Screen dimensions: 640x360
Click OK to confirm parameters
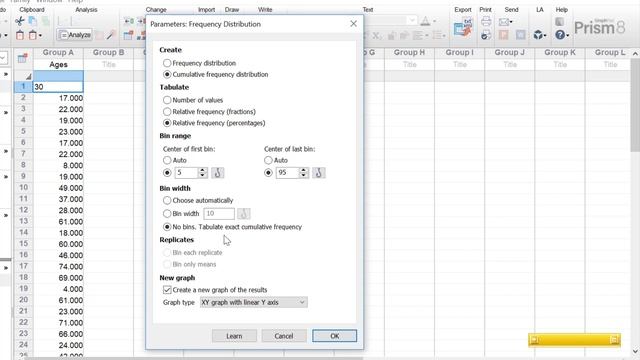point(334,336)
